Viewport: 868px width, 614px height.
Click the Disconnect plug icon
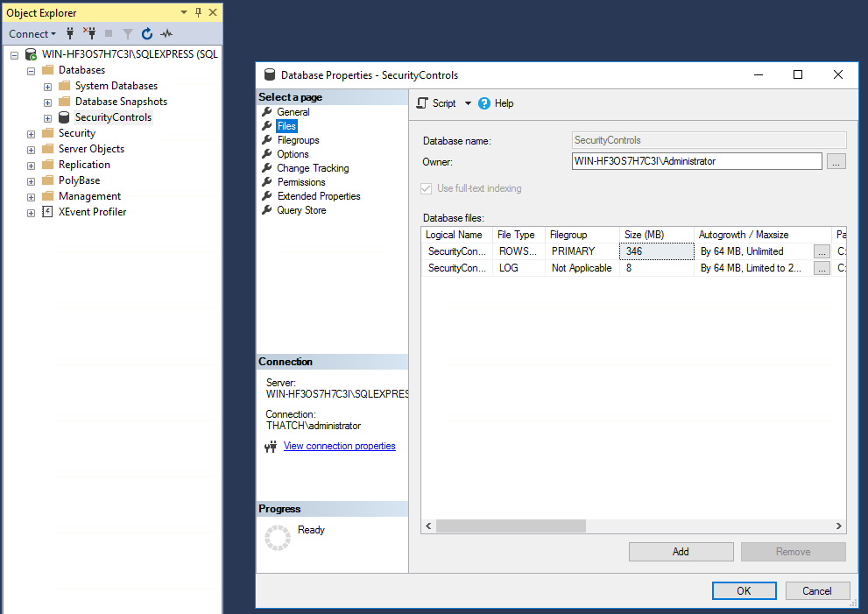click(88, 33)
